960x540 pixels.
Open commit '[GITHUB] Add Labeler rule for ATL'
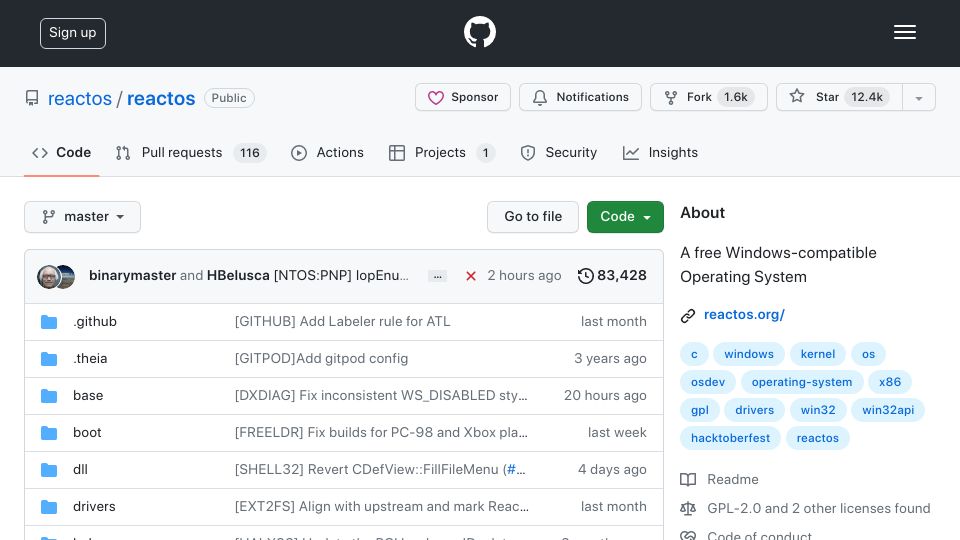(342, 321)
